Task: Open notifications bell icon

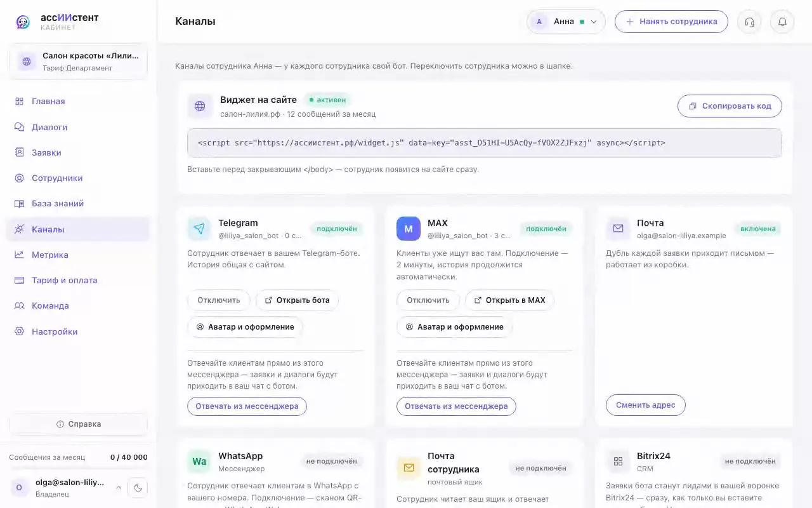Action: pos(782,22)
